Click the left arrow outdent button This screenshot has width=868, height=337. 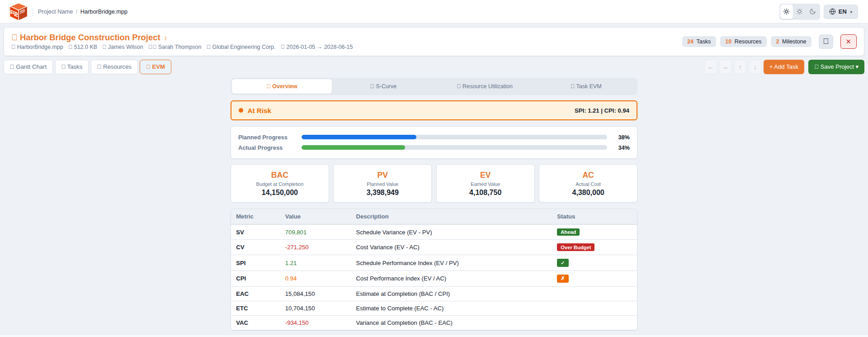point(711,67)
